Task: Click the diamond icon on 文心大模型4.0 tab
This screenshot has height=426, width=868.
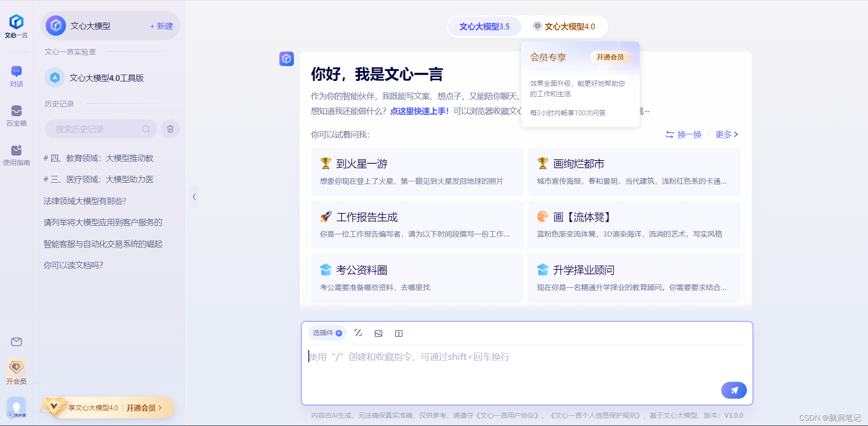Action: point(538,26)
